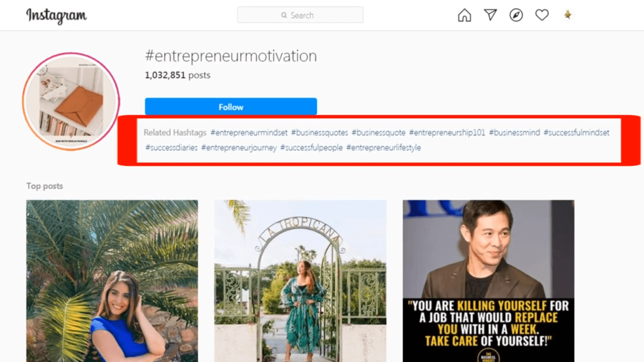Open the #businessmind hashtag link
Image resolution: width=644 pixels, height=362 pixels.
pyautogui.click(x=514, y=133)
